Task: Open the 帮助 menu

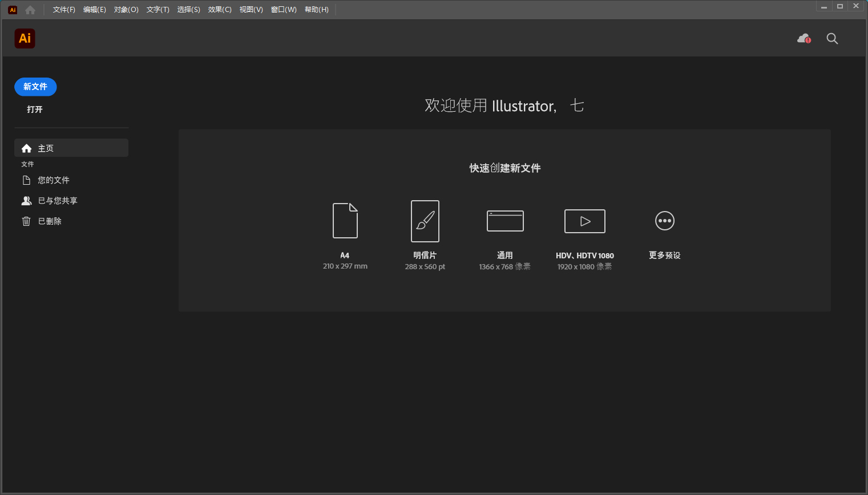Action: [x=317, y=9]
